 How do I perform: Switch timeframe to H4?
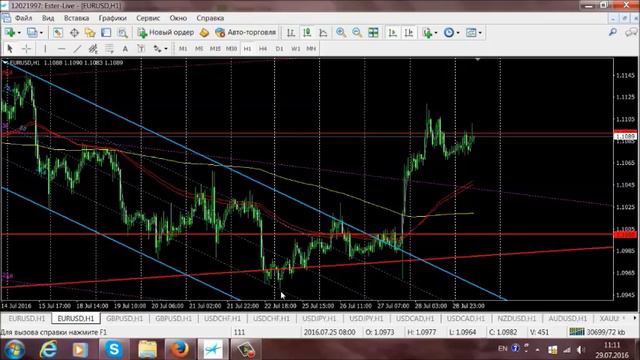tap(263, 49)
